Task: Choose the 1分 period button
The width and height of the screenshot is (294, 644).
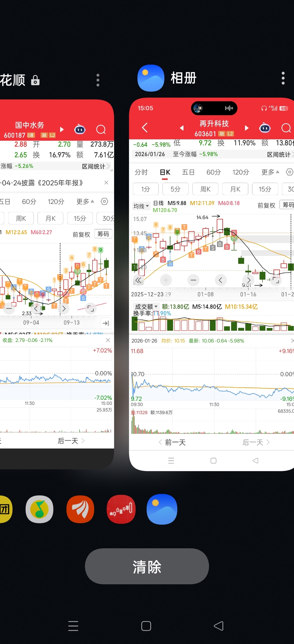Action: click(x=146, y=189)
